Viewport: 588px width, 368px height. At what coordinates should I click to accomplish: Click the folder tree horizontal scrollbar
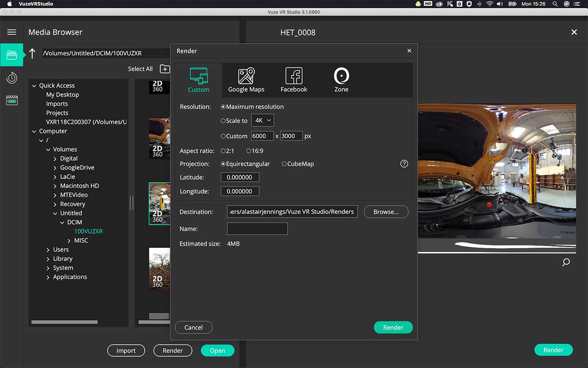[x=64, y=322]
